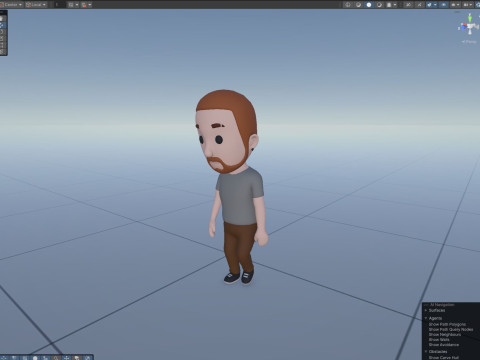This screenshot has width=480, height=360.
Task: Select the Hand view tool
Action: point(3,18)
